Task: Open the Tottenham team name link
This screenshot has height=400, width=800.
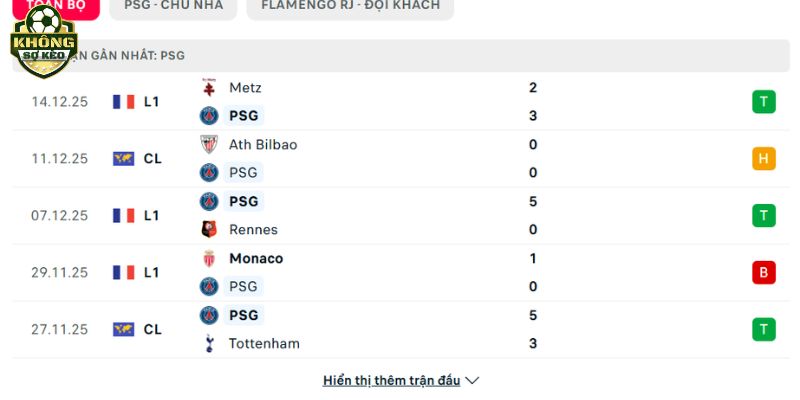Action: coord(264,343)
